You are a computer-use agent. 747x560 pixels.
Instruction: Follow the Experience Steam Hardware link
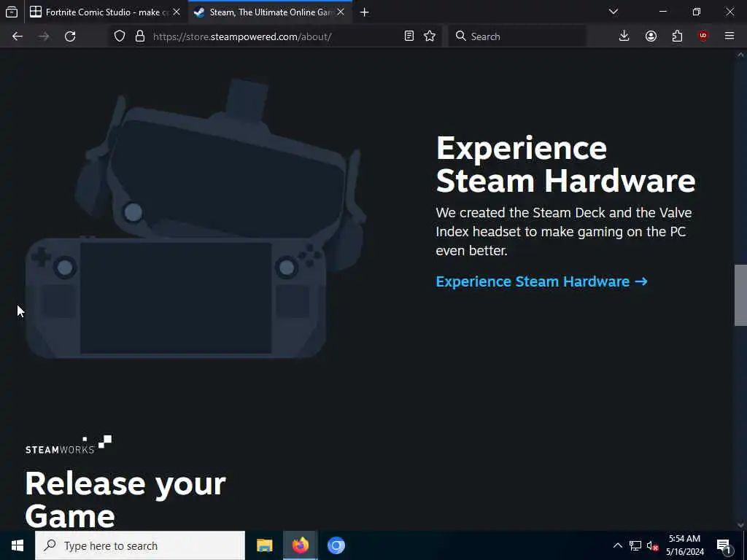(542, 281)
